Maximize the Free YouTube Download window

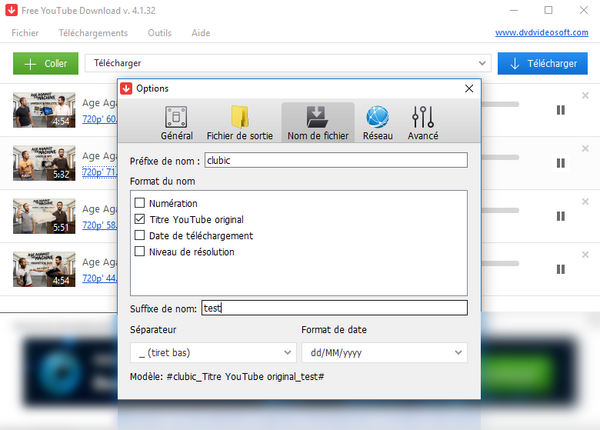[x=548, y=10]
